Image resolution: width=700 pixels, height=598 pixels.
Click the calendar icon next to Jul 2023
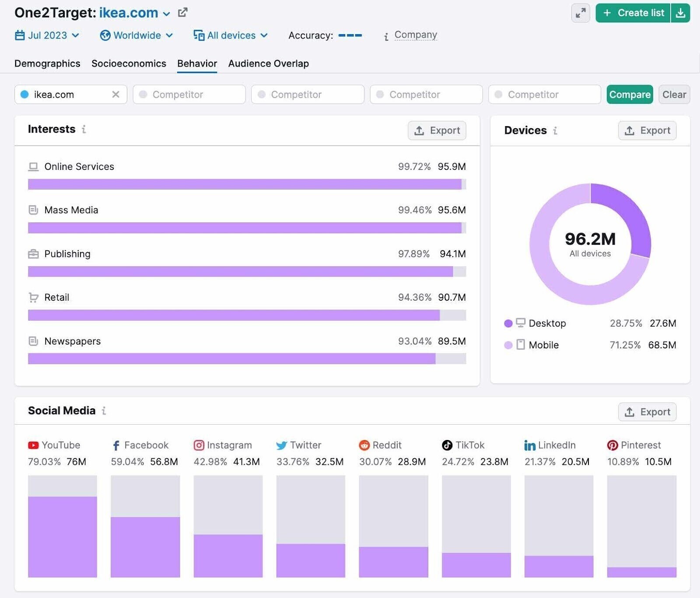21,35
